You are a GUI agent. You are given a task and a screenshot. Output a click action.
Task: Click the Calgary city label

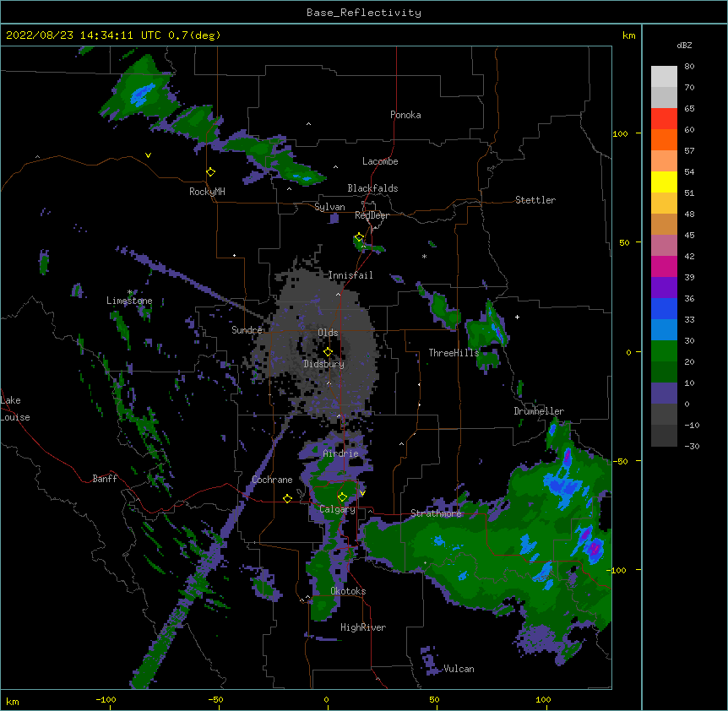(x=338, y=509)
